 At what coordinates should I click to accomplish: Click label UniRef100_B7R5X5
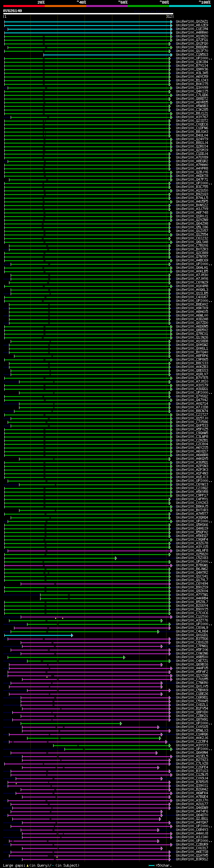click(192, 782)
